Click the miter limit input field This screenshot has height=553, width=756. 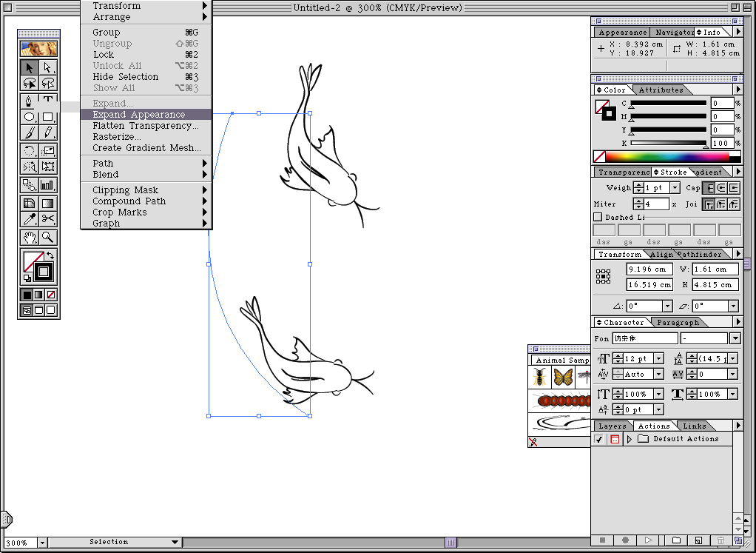[x=656, y=204]
